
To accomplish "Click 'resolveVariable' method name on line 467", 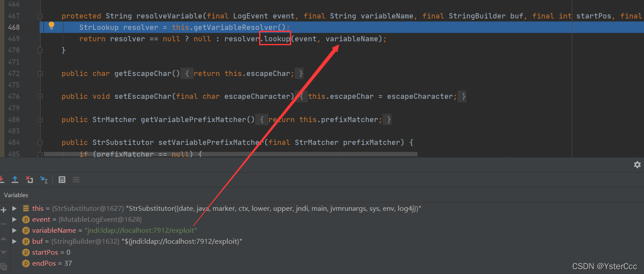I will pyautogui.click(x=169, y=16).
